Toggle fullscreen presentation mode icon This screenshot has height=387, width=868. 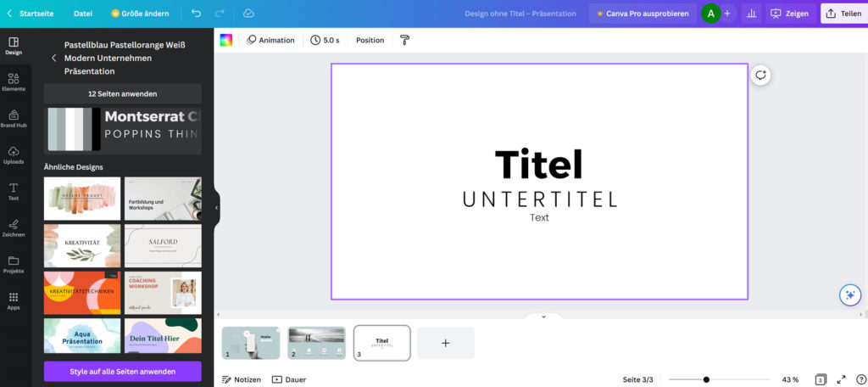842,379
